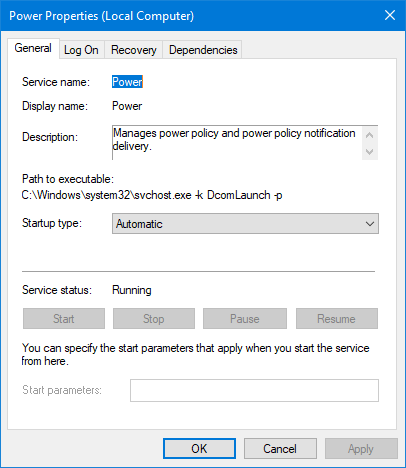Click the highlighted Power service name text
406x468 pixels.
click(127, 82)
